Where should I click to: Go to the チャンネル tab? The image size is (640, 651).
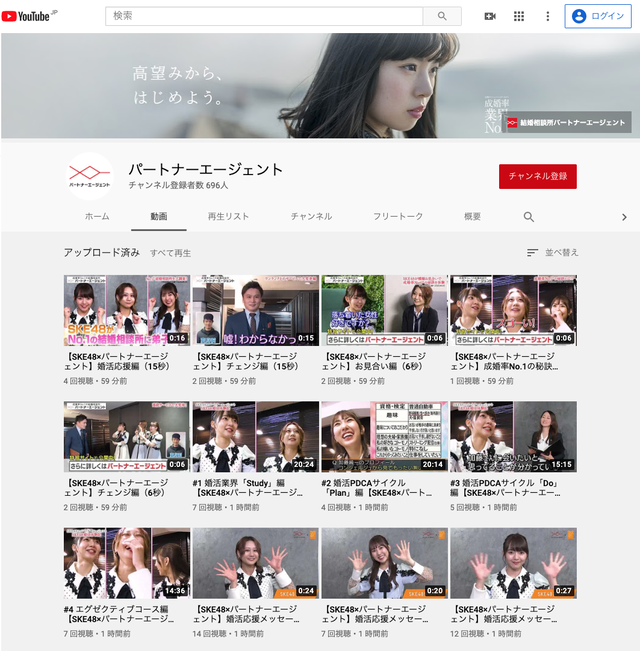[311, 216]
